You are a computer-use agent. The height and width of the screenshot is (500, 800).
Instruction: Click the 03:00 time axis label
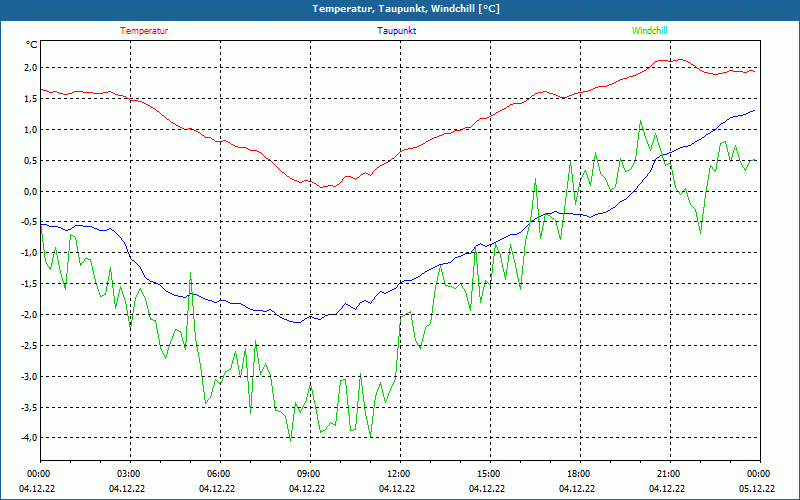131,474
